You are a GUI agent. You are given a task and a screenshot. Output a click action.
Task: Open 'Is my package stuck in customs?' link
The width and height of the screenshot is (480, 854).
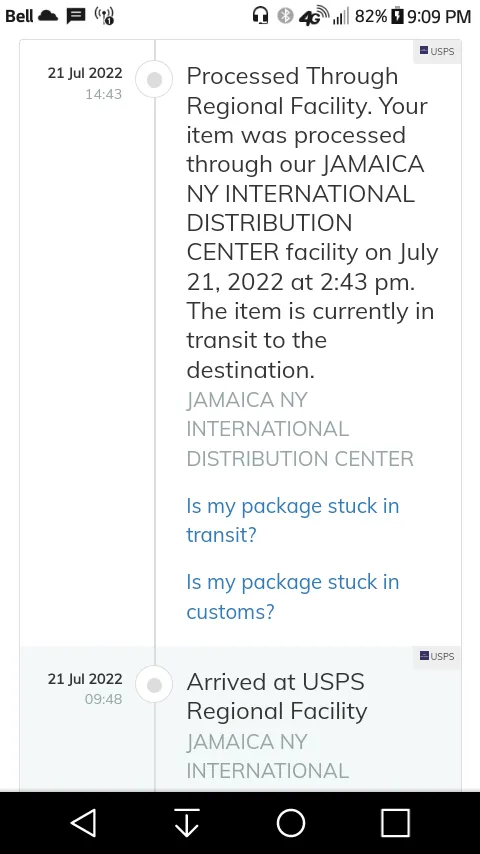[x=293, y=596]
